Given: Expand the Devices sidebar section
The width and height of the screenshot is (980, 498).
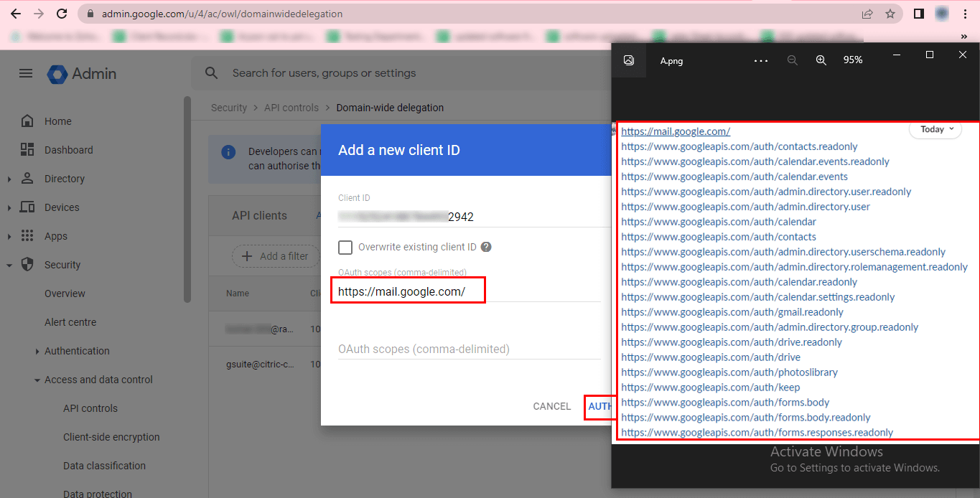Looking at the screenshot, I should point(9,208).
